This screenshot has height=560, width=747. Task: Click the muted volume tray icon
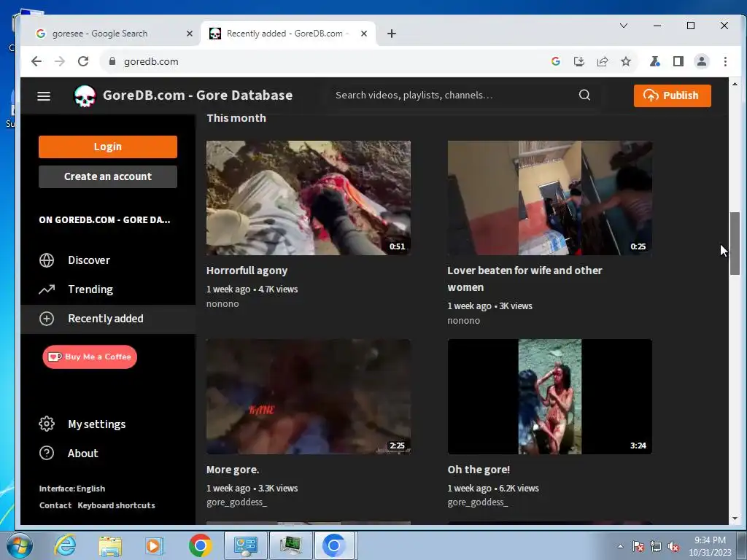click(x=673, y=547)
